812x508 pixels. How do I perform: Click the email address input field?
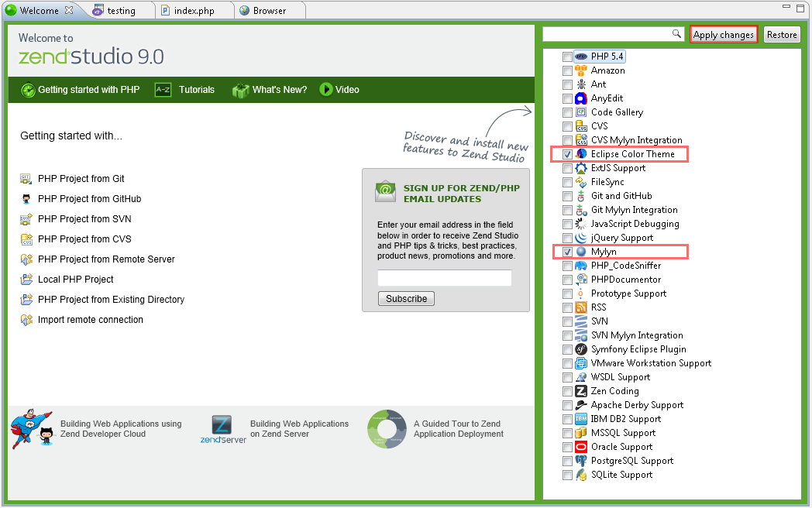pyautogui.click(x=445, y=278)
